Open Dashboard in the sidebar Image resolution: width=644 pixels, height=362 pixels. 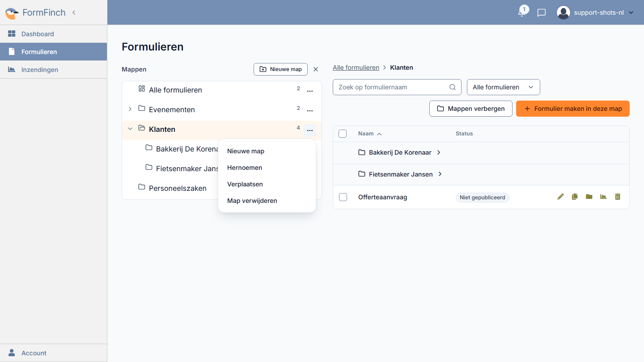[x=54, y=34]
